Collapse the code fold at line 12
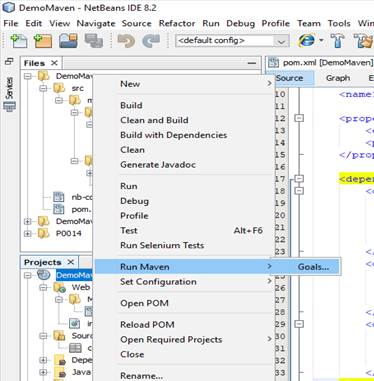 tap(299, 118)
